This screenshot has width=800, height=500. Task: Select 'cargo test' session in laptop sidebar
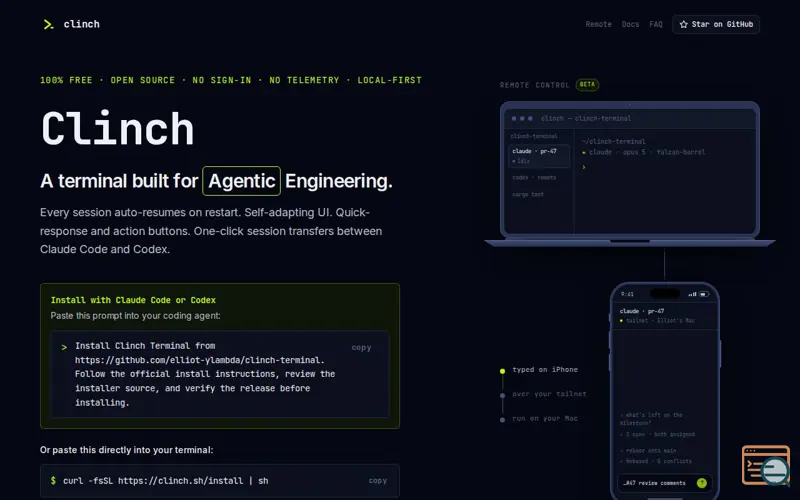point(528,194)
